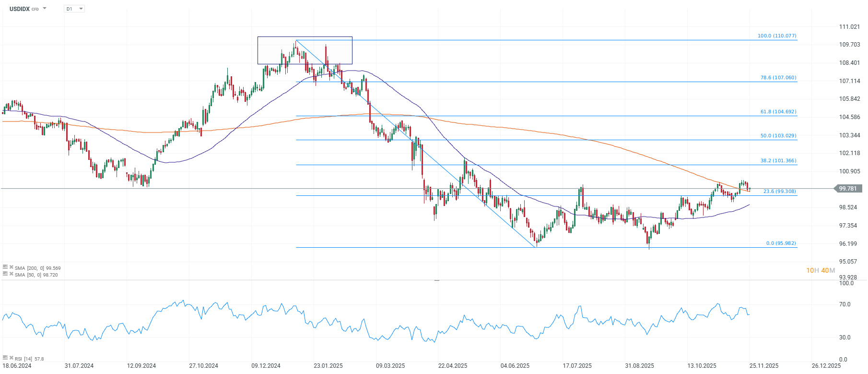Screen dimensions: 868x374
Task: Open settings for the SMA 50 indicator
Action: tap(5, 273)
